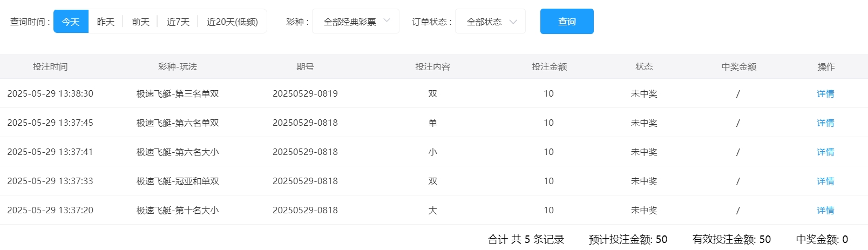This screenshot has width=868, height=250.
Task: Open 详情 for the 13:38:30 bet
Action: (825, 94)
